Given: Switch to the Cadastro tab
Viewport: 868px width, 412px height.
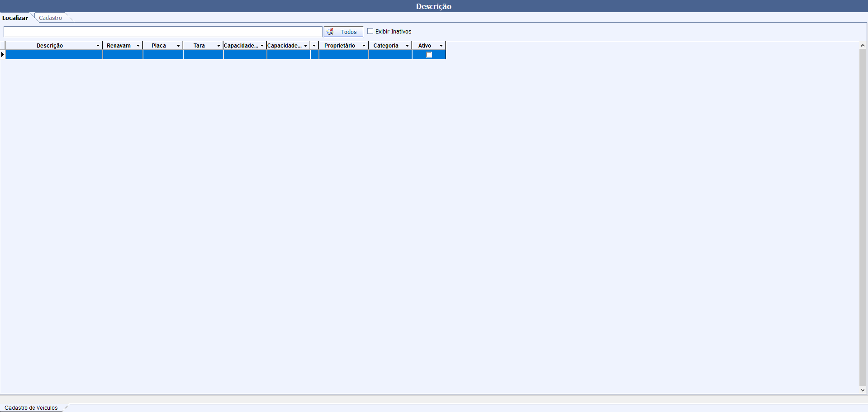Looking at the screenshot, I should [50, 18].
